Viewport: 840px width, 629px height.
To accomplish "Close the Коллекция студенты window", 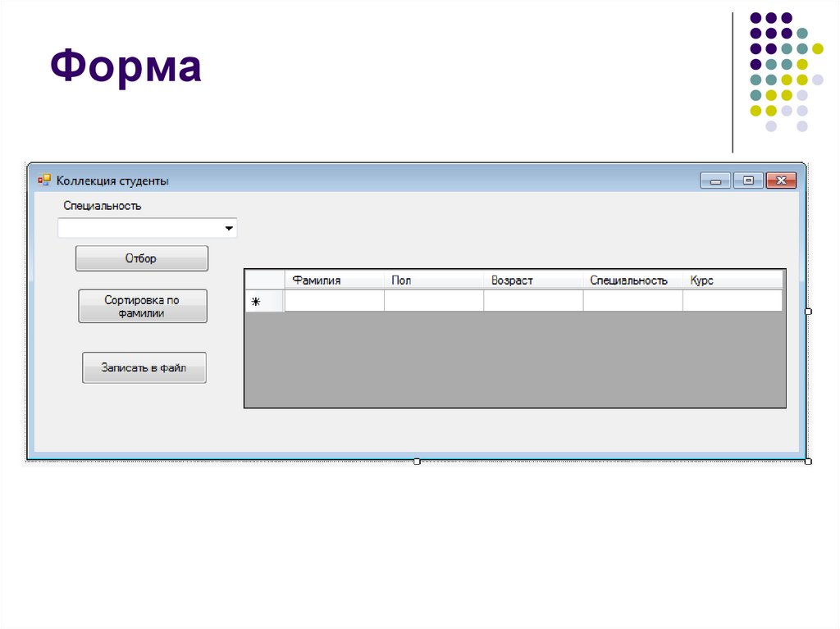I will (781, 180).
